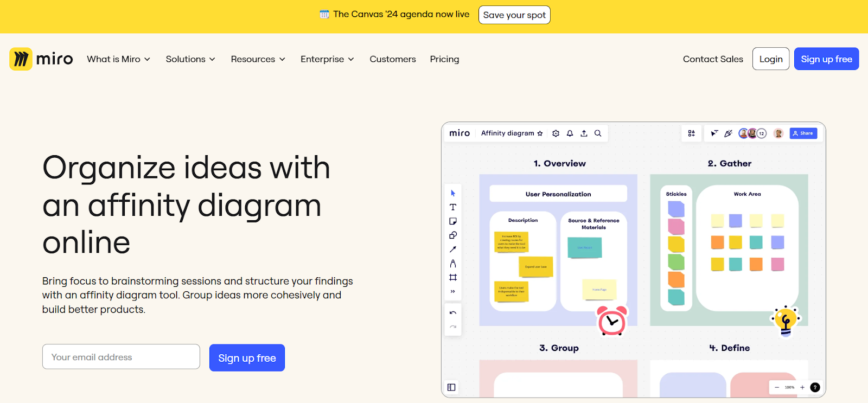Screen dimensions: 868x403
Task: Select the Sticky note tool in left toolbar
Action: click(x=453, y=221)
